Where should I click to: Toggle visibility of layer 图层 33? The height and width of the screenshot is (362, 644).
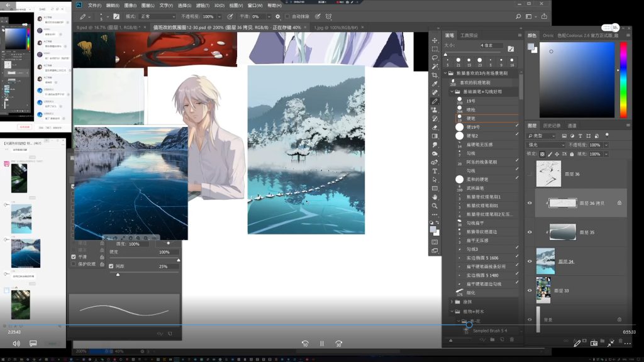pyautogui.click(x=530, y=291)
